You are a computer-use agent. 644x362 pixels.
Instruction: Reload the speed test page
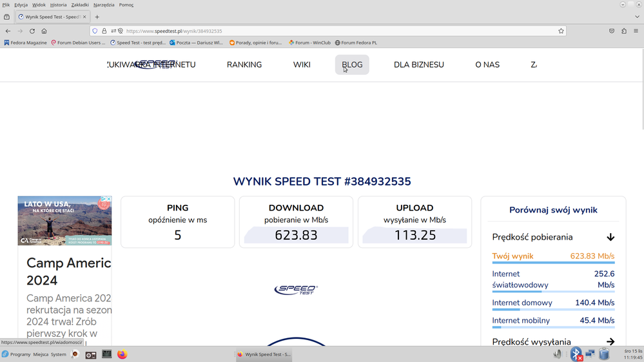click(32, 31)
